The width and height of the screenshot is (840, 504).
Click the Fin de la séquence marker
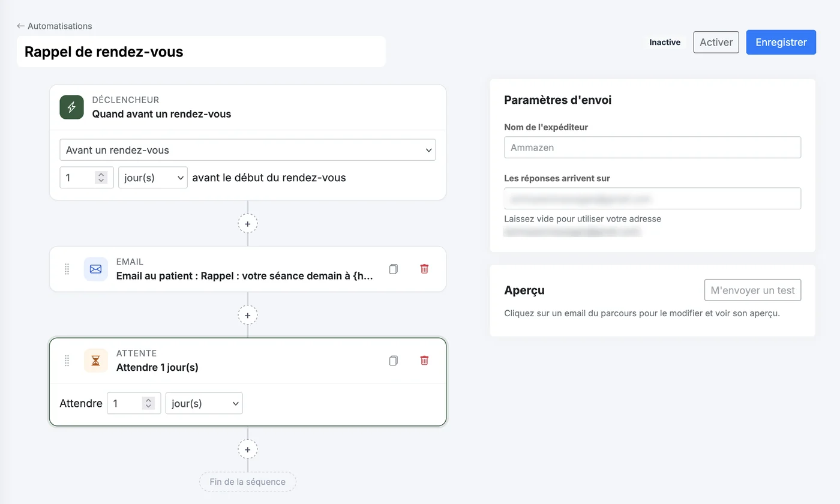tap(248, 482)
